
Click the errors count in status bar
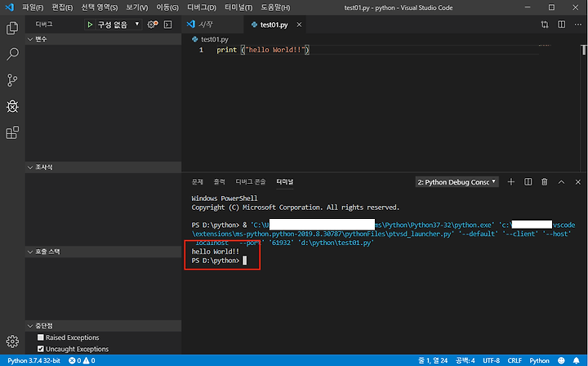click(x=74, y=361)
